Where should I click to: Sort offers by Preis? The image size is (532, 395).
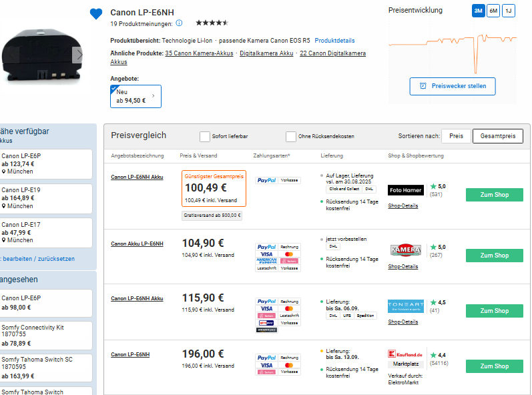456,136
